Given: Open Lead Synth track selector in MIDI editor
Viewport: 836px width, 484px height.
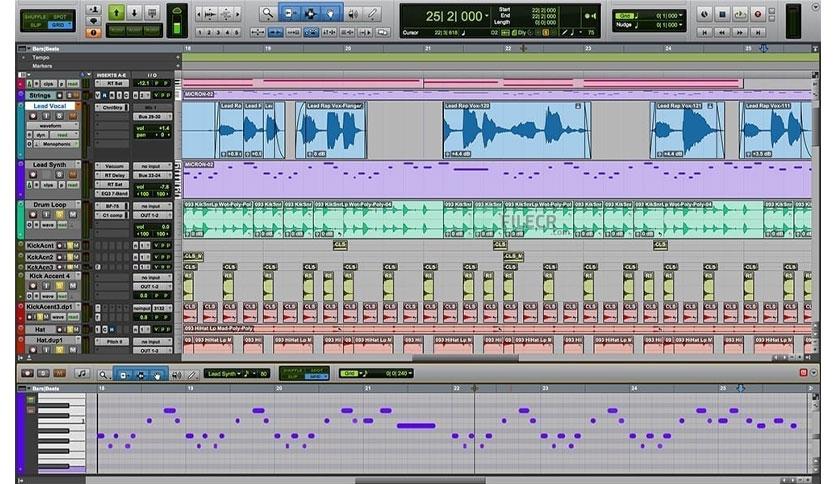Looking at the screenshot, I should click(223, 374).
